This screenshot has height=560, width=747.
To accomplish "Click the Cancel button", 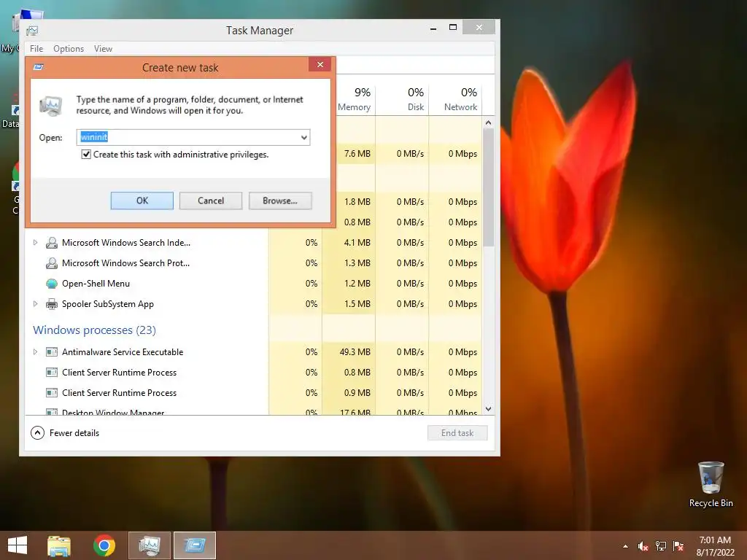I will click(x=211, y=201).
